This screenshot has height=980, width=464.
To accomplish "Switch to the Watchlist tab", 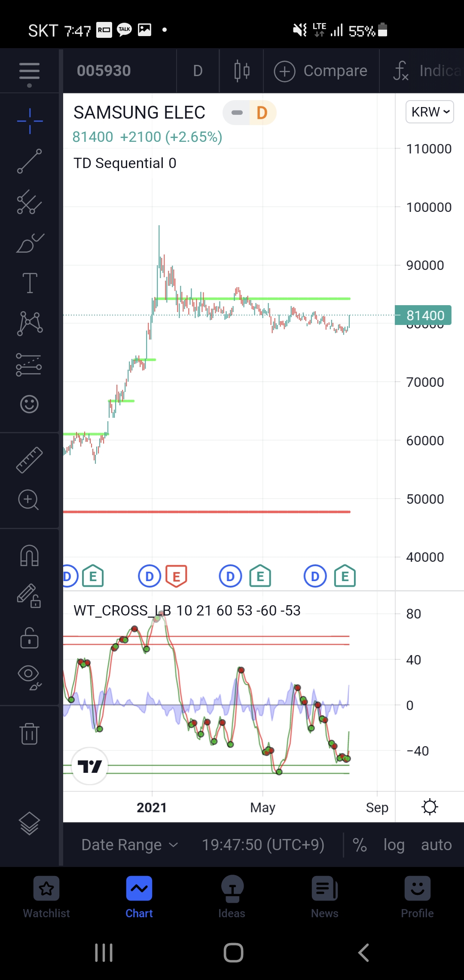I will 46,897.
